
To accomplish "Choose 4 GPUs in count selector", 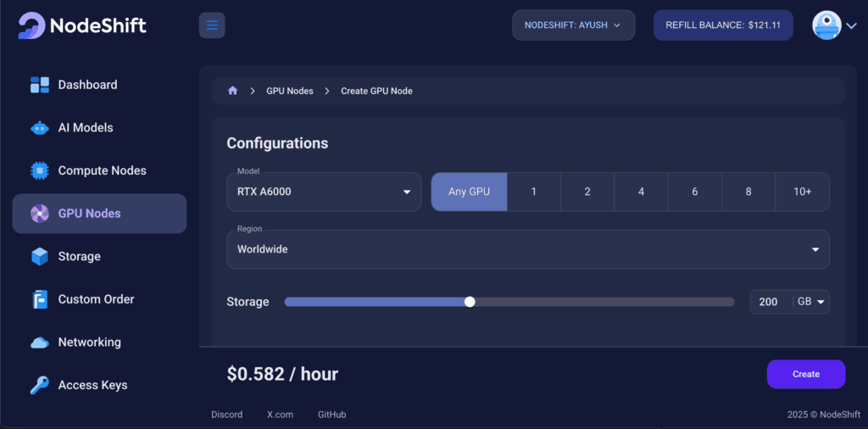I will 641,192.
